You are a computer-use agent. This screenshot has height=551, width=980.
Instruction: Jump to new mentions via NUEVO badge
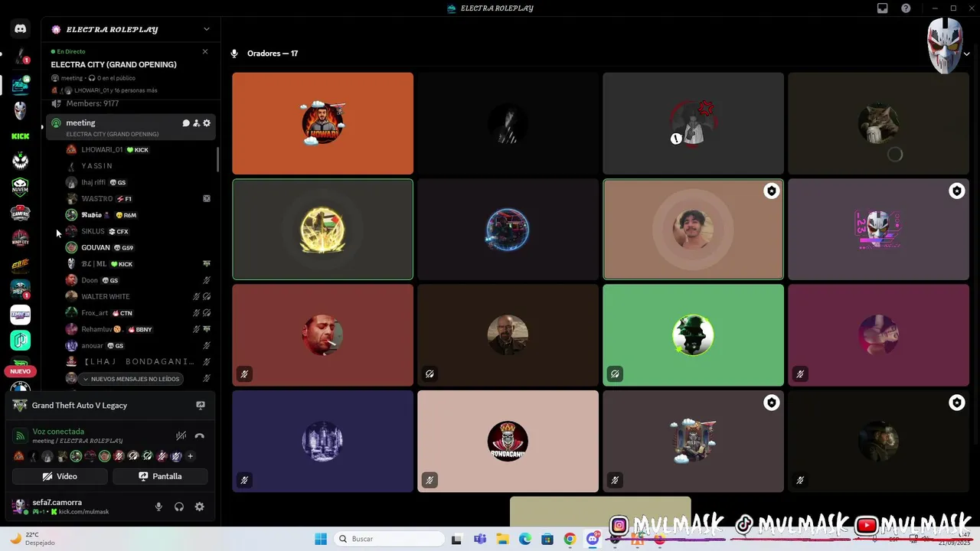click(x=21, y=371)
